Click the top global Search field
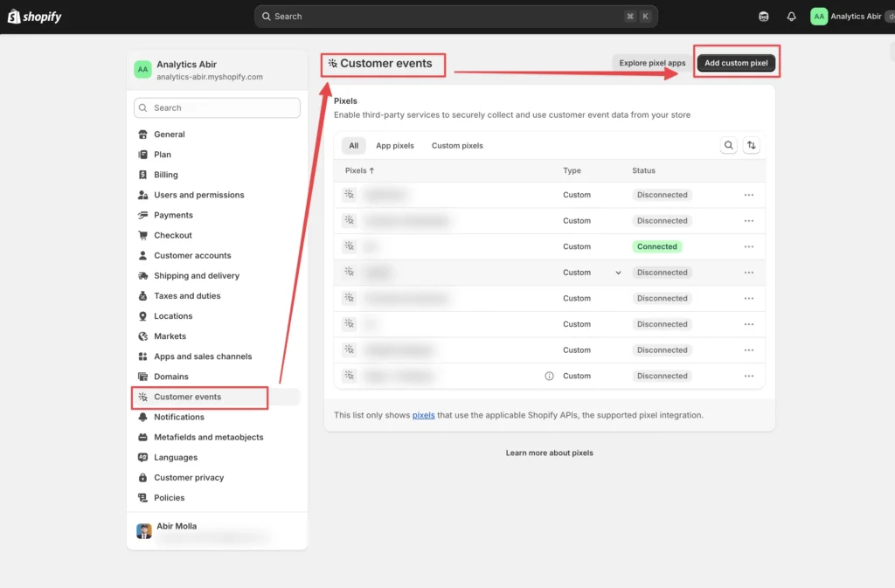895x588 pixels. (x=455, y=17)
